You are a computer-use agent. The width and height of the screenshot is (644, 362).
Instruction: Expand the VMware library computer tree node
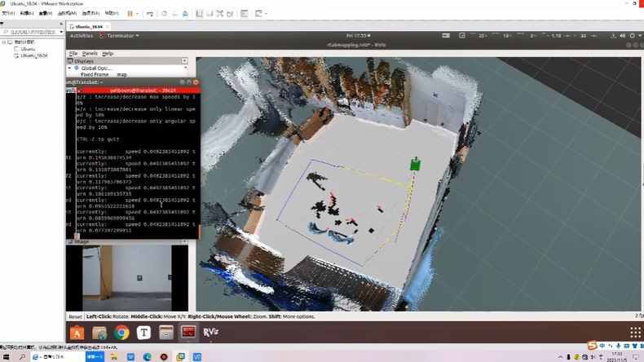pos(4,42)
